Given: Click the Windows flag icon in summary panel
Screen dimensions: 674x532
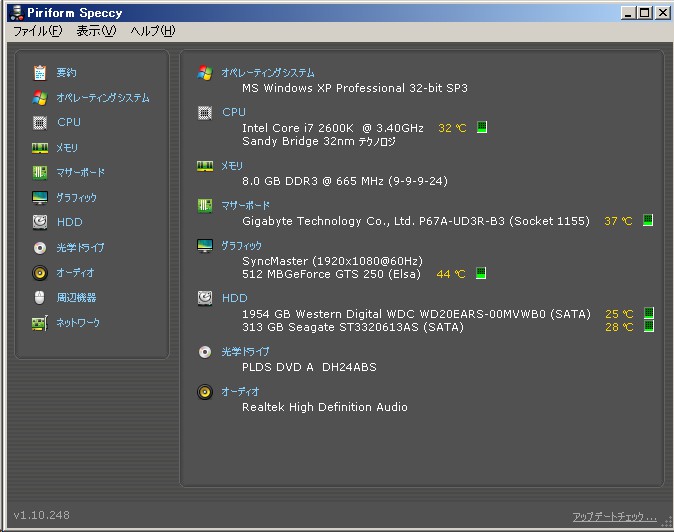Looking at the screenshot, I should (205, 73).
